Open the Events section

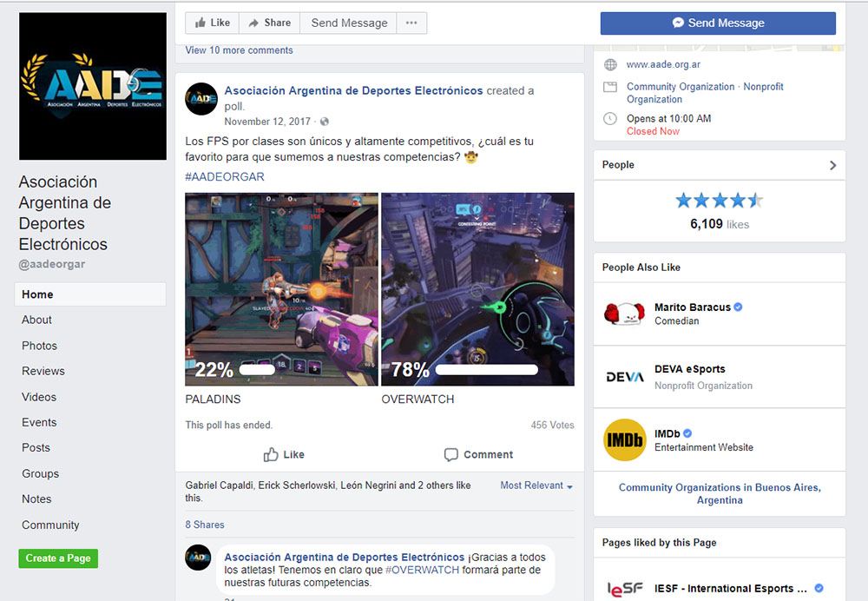point(39,423)
